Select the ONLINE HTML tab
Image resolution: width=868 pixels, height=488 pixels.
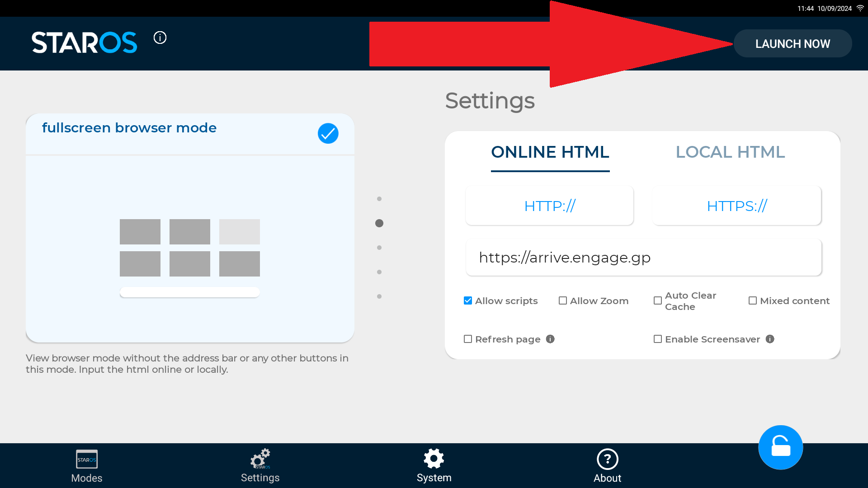[550, 152]
